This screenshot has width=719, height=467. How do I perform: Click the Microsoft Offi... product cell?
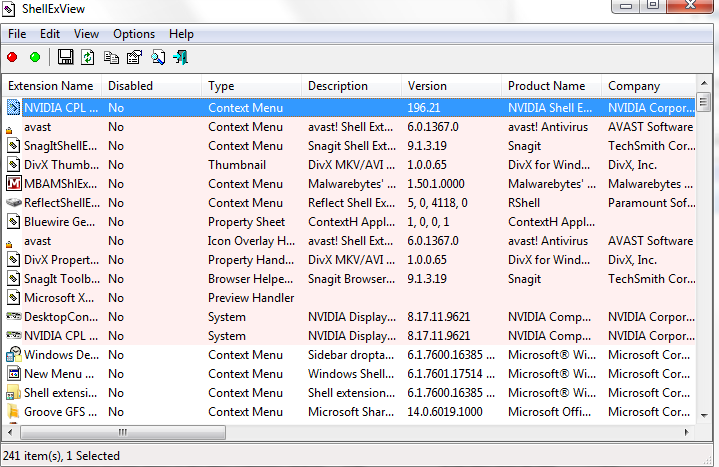point(549,412)
